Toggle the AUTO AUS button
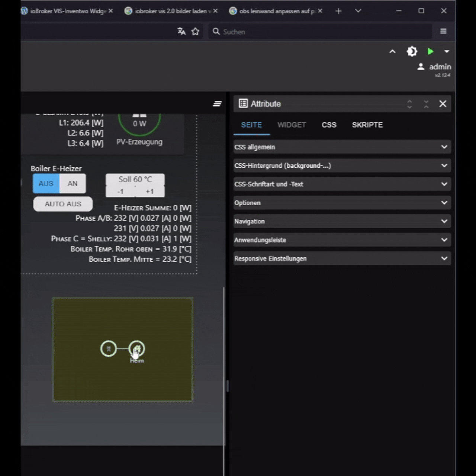 pos(63,204)
